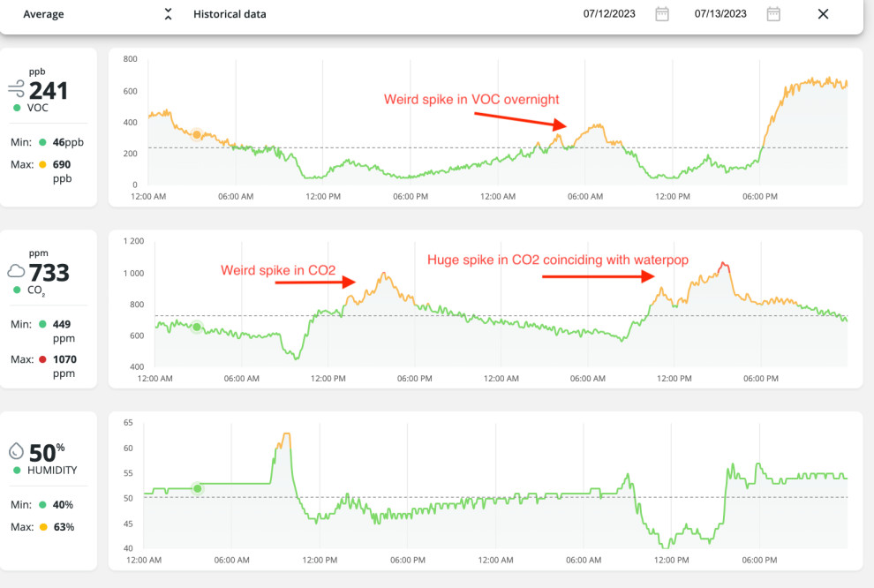874x588 pixels.
Task: Click the red CO2 peak on chart
Action: (x=724, y=264)
